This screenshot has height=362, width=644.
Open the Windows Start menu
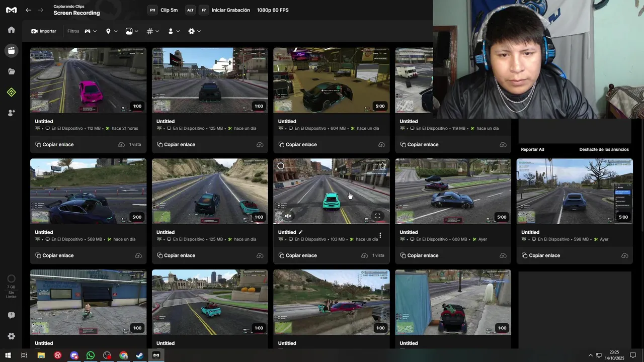[8, 355]
